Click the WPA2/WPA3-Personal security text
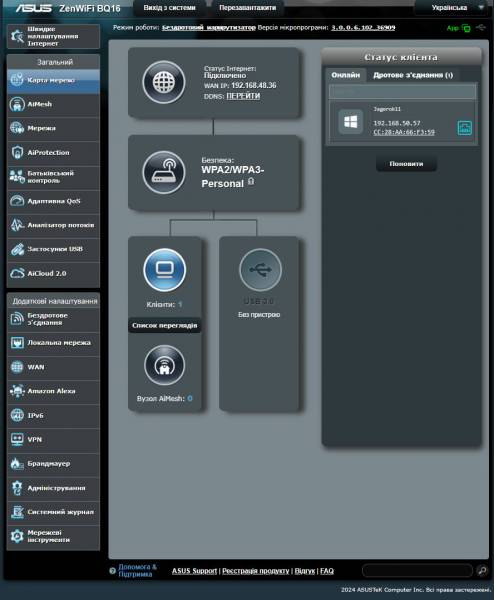 tap(233, 177)
